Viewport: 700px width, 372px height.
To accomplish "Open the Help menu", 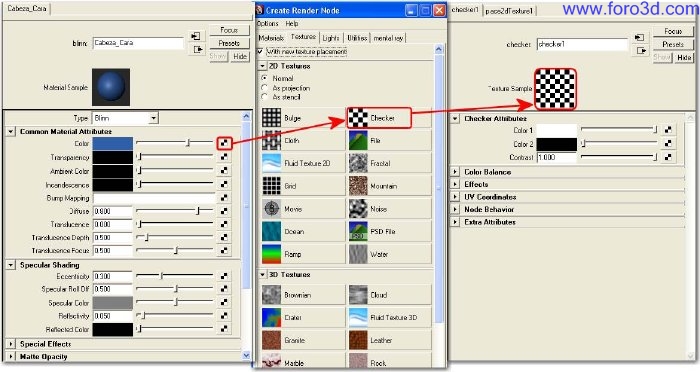I will (x=292, y=23).
